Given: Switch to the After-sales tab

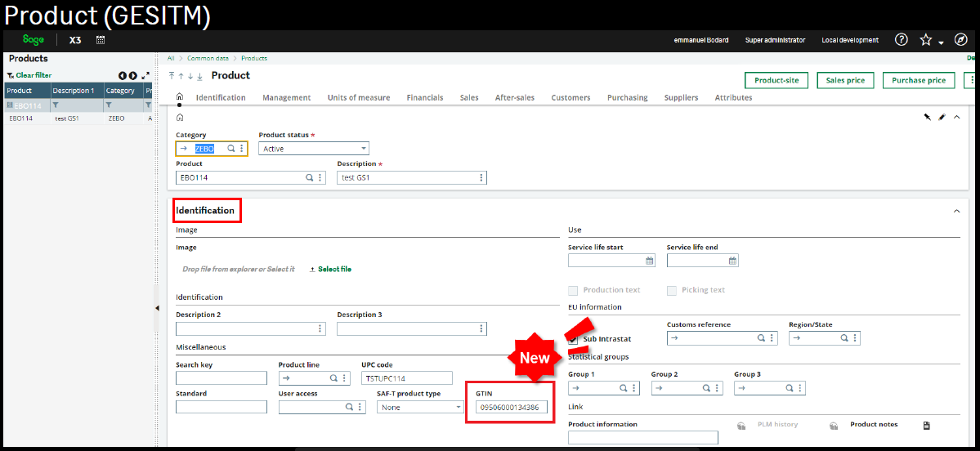Looking at the screenshot, I should click(x=514, y=97).
